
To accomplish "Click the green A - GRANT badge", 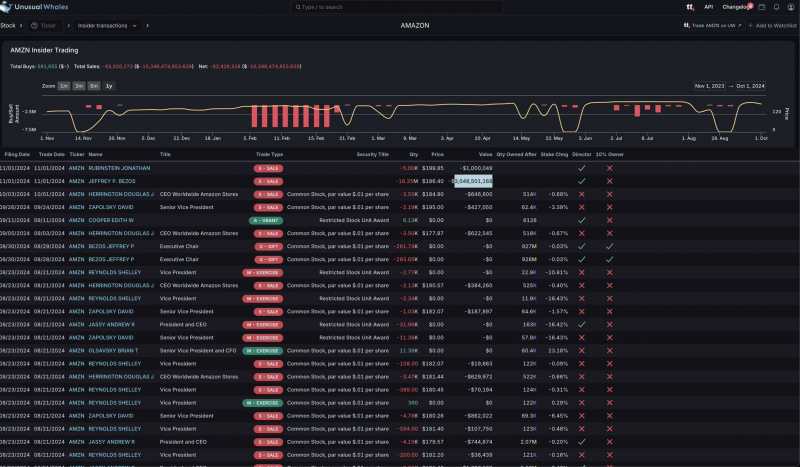I will [x=266, y=219].
